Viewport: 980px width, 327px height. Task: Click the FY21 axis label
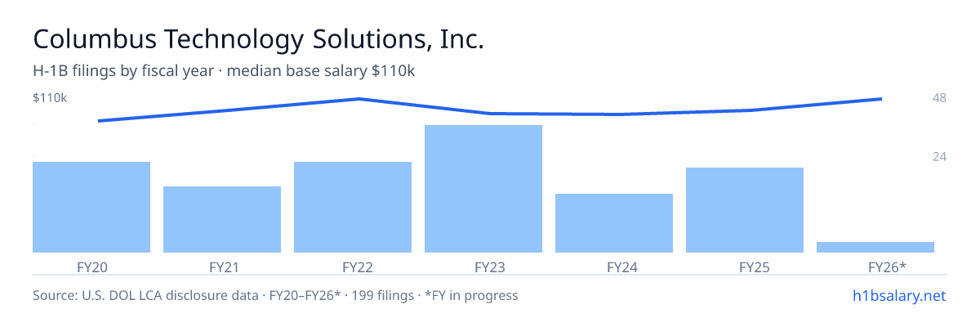point(222,267)
